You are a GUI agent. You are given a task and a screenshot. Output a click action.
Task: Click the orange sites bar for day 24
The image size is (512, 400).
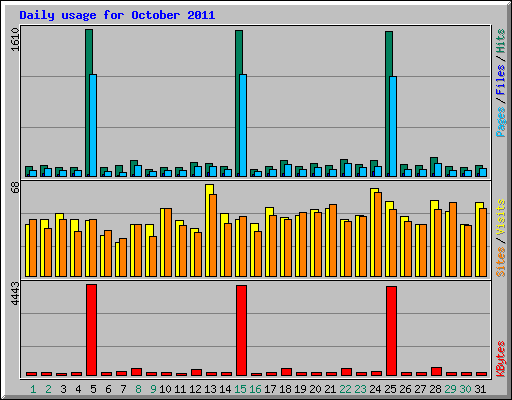point(378,234)
